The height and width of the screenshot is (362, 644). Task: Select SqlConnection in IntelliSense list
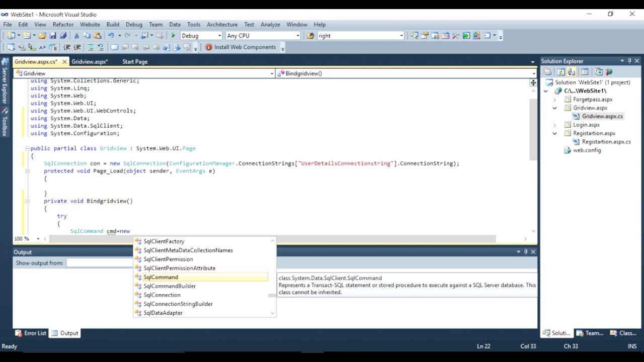[x=201, y=295]
